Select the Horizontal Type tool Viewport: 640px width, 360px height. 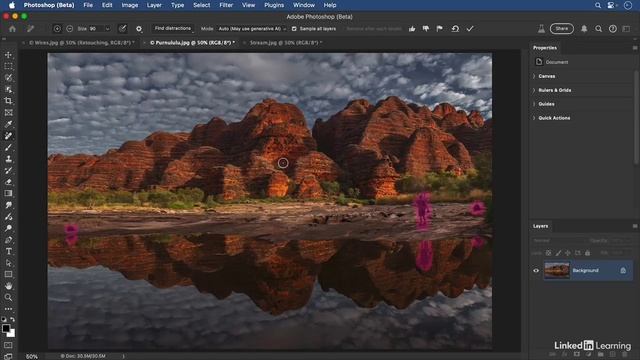pos(8,251)
